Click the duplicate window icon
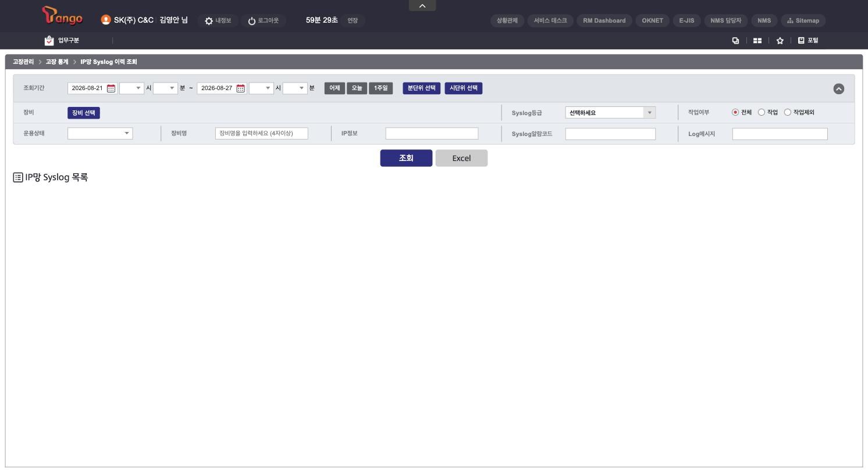Screen dimensions: 868x472 coord(735,41)
